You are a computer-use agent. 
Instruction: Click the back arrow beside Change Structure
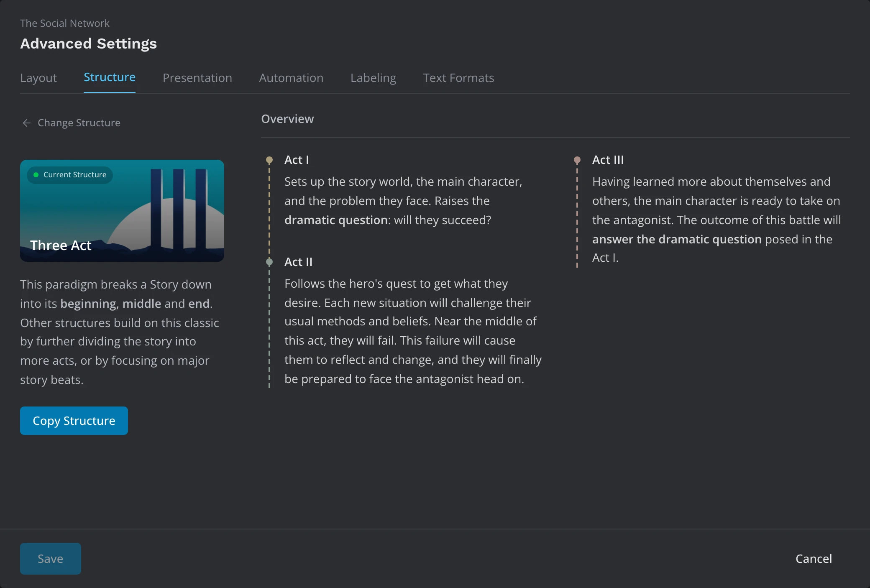pos(27,123)
